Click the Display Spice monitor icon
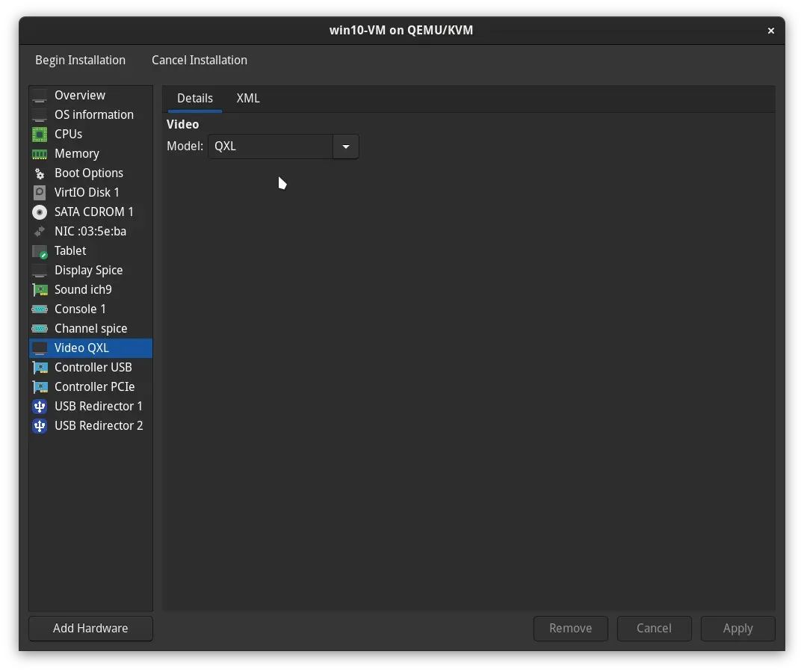804x672 pixels. [40, 271]
